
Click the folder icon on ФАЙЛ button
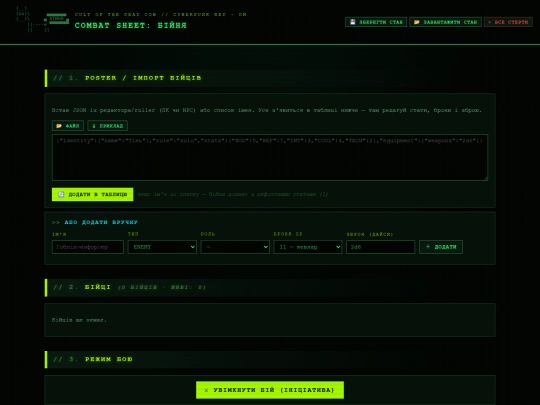click(59, 126)
